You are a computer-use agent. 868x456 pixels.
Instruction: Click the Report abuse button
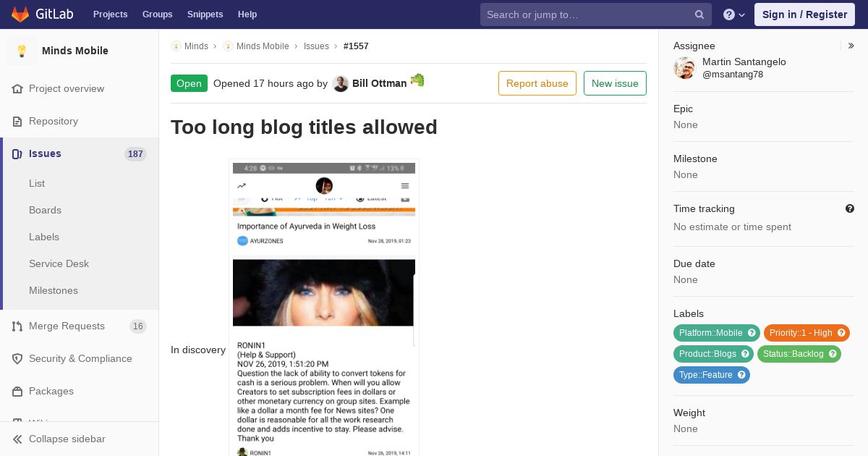pyautogui.click(x=537, y=83)
